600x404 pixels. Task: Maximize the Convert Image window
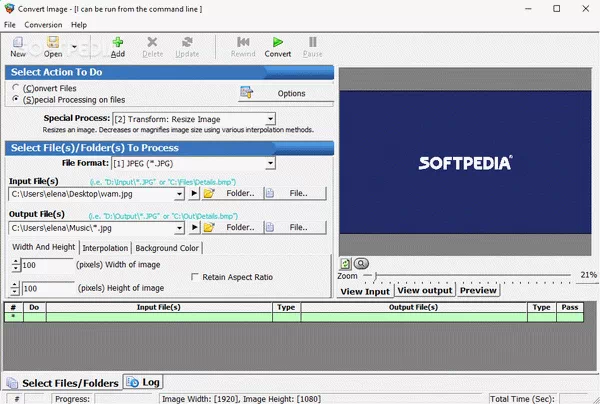point(557,8)
